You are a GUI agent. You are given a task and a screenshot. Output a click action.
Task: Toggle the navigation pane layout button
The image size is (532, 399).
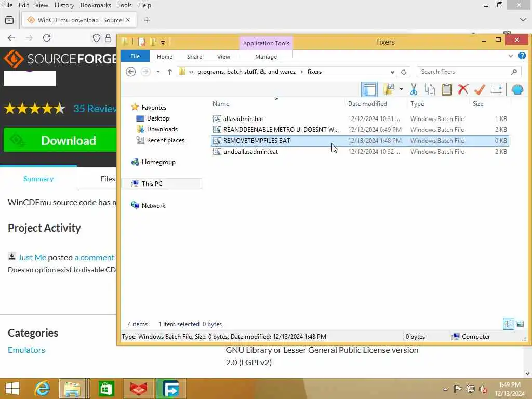369,89
